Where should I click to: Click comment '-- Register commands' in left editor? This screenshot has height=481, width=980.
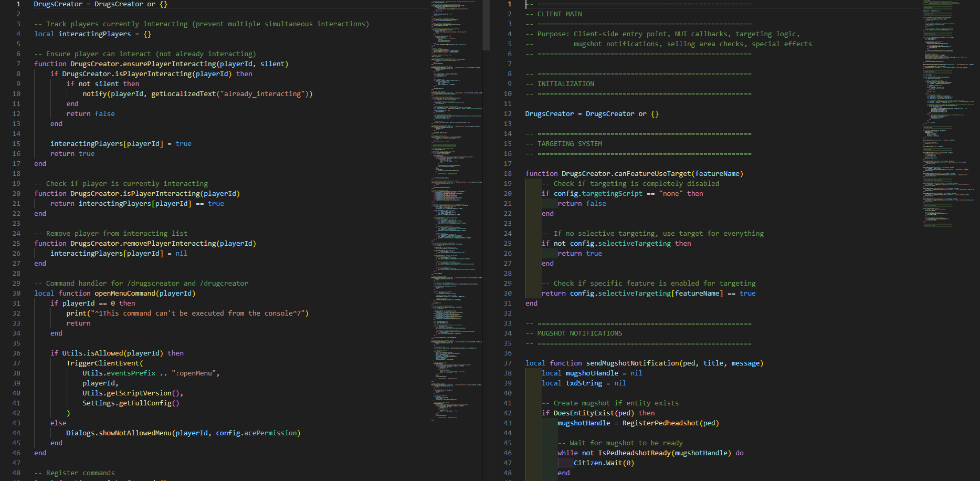pos(75,473)
